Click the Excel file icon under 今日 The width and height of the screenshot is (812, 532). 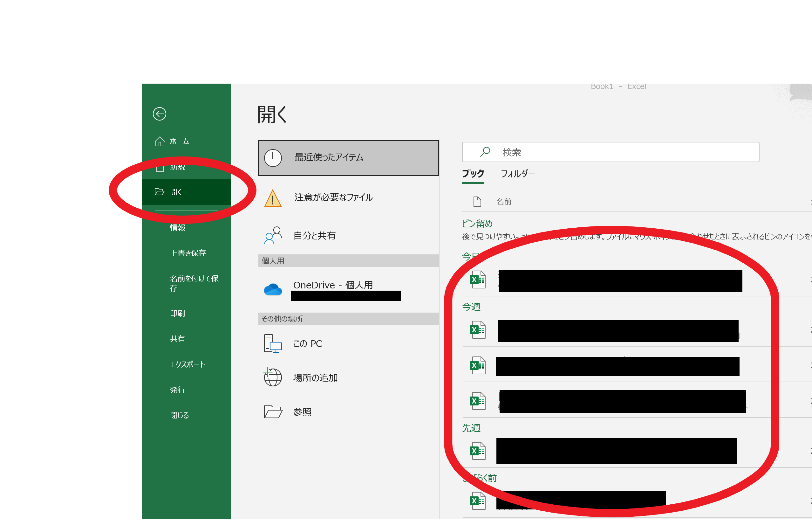(478, 280)
